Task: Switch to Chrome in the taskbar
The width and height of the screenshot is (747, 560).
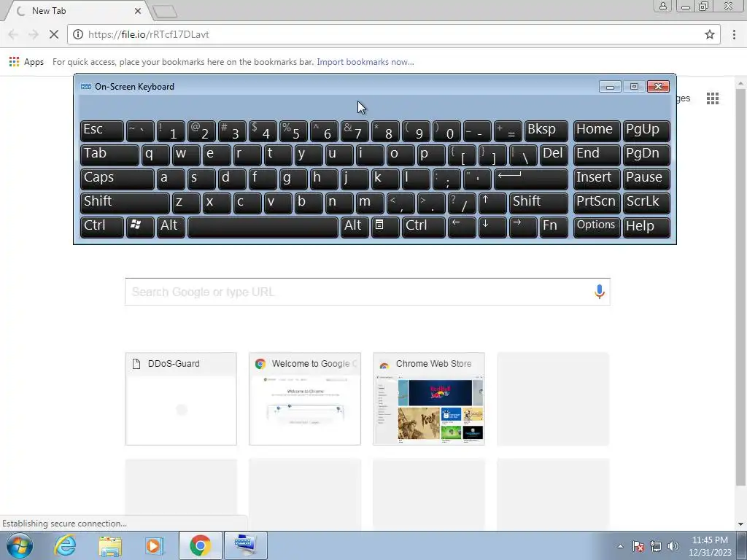Action: [x=200, y=545]
